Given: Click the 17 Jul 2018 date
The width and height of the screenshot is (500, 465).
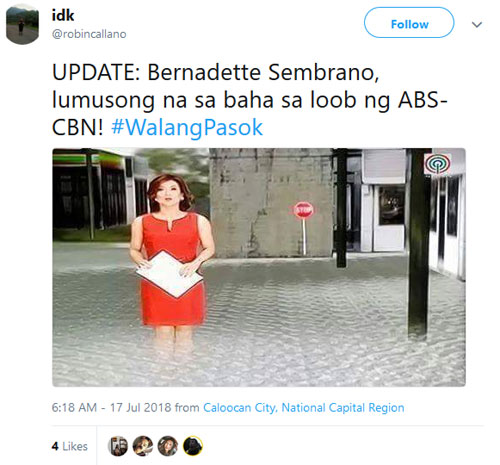Looking at the screenshot, I should [140, 407].
